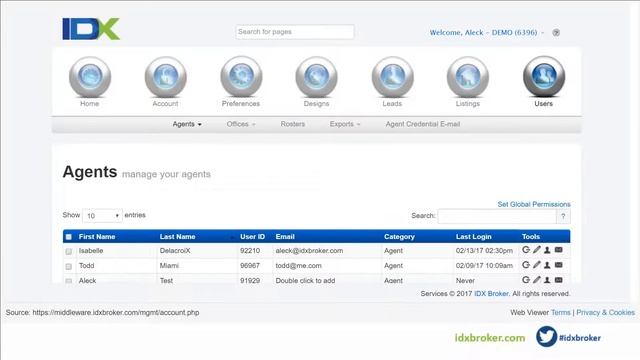Image resolution: width=640 pixels, height=360 pixels.
Task: Click the 02/09/17 10:09am login cell
Action: pyautogui.click(x=484, y=266)
